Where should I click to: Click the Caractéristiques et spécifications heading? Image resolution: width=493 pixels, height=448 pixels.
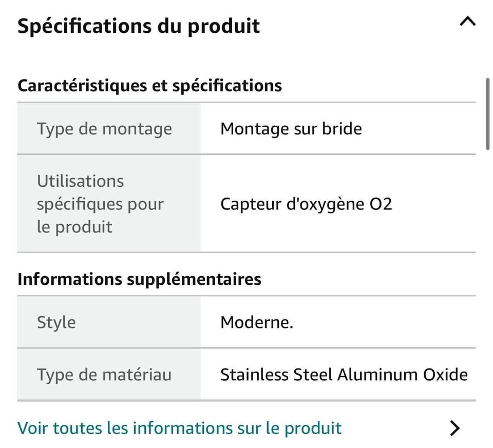click(x=149, y=86)
